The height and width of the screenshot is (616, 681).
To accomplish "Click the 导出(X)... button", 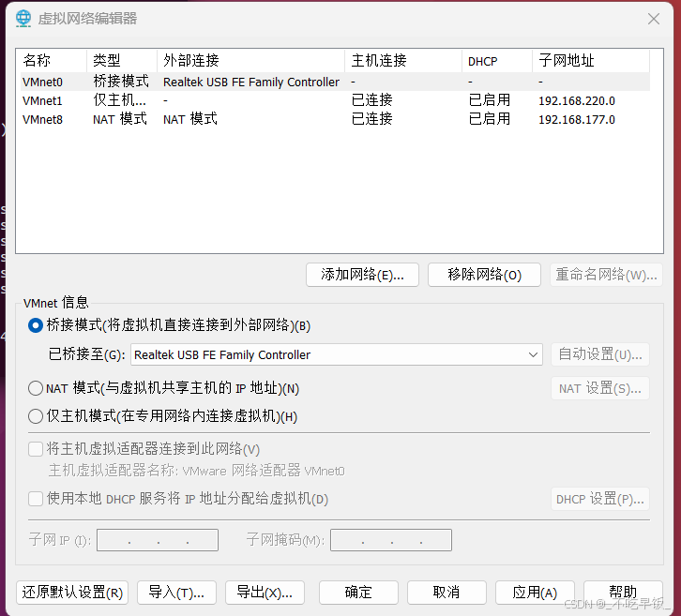I will [x=265, y=593].
